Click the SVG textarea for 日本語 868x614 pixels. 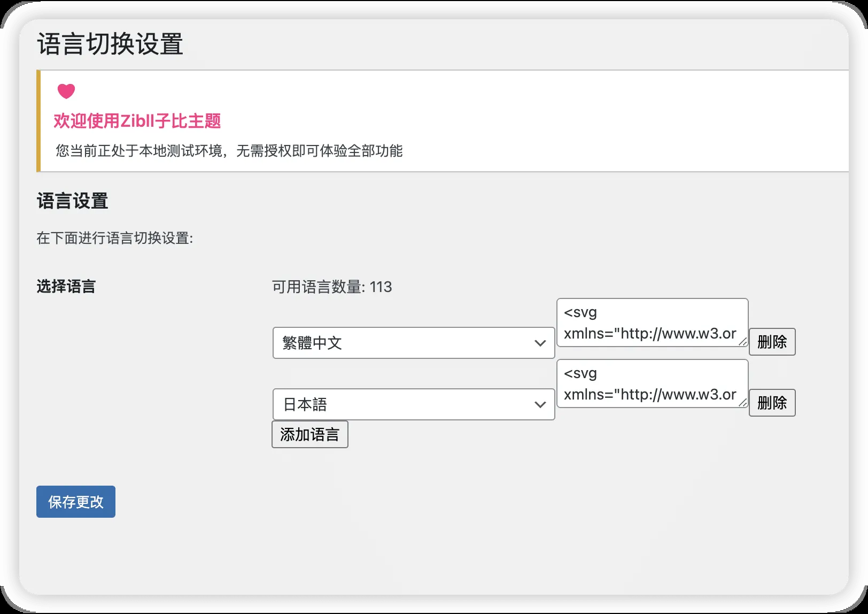coord(652,383)
